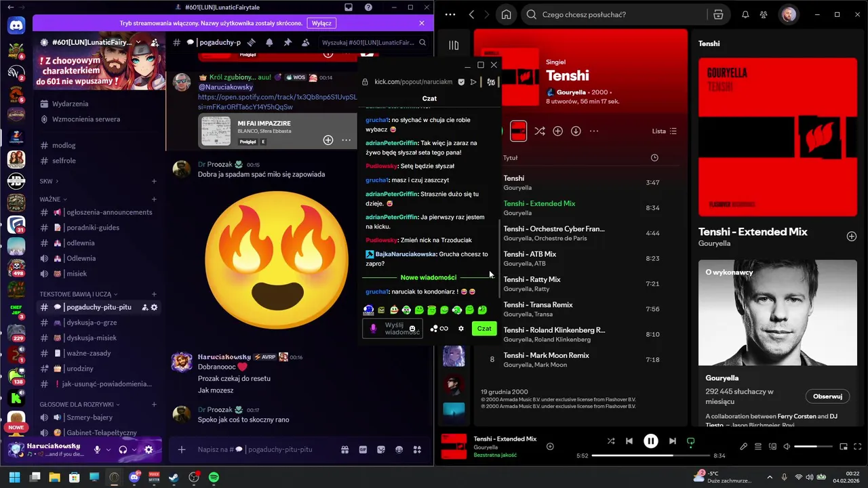Toggle album shuffle button beside play button
Viewport: 868px width, 488px height.
coord(539,131)
